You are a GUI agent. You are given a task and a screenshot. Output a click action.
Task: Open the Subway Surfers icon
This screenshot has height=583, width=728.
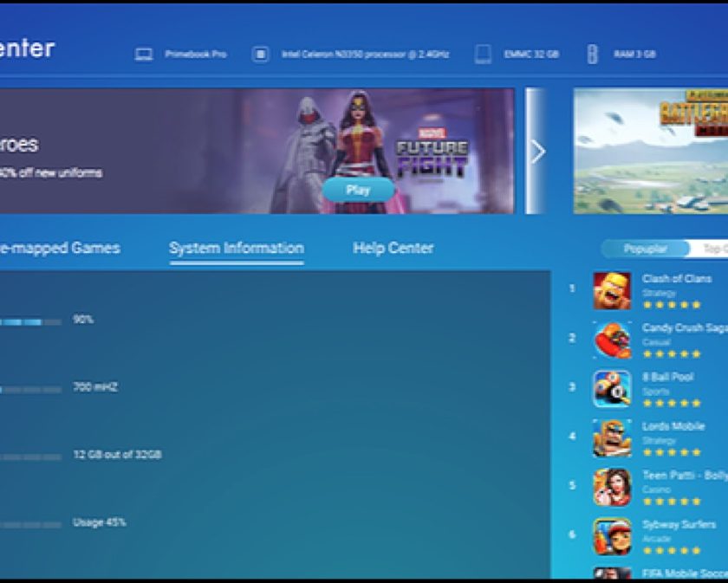tap(611, 536)
